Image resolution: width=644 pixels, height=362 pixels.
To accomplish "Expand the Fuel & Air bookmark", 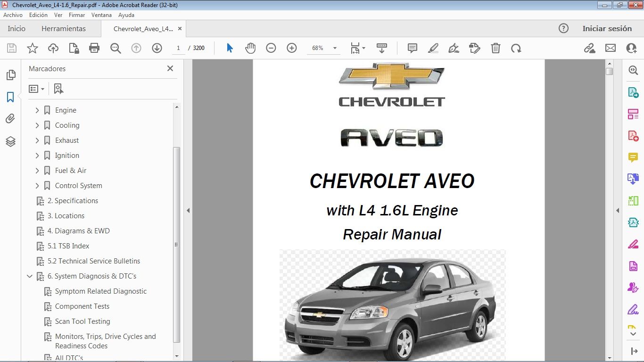I will point(37,171).
